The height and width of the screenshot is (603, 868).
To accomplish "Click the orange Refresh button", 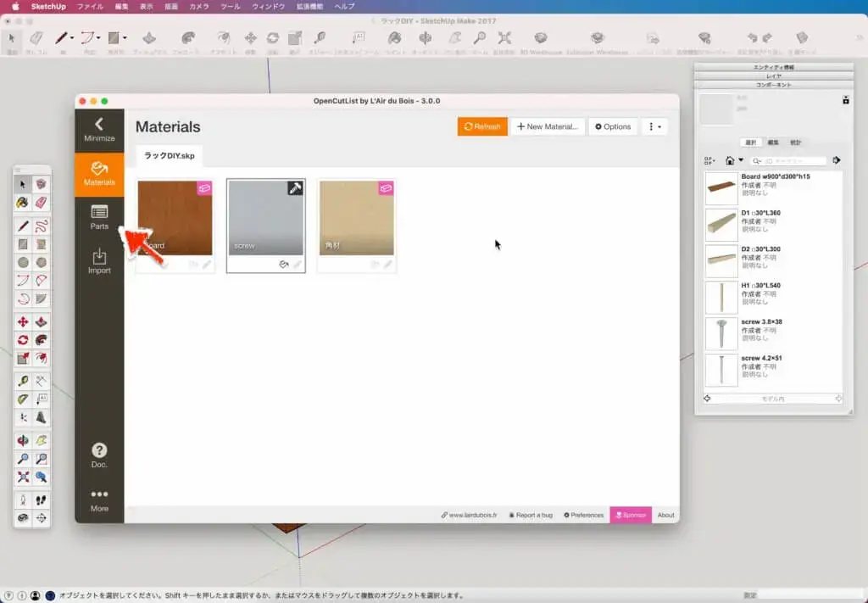I will [482, 127].
